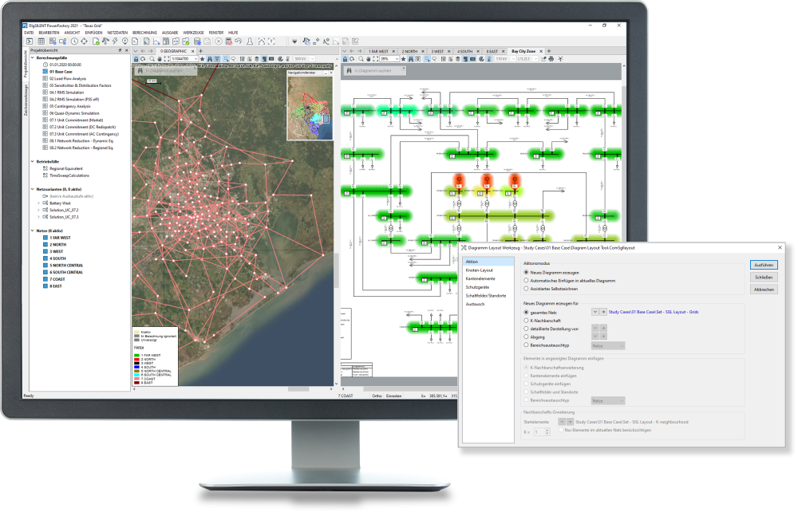Toggle the lock icon in Bay City Zone toolbar

(345, 59)
